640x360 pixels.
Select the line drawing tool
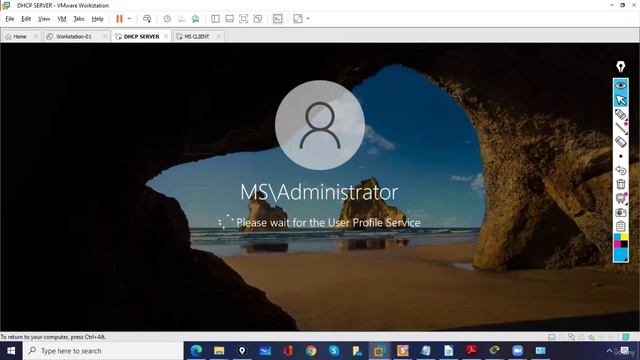point(620,129)
